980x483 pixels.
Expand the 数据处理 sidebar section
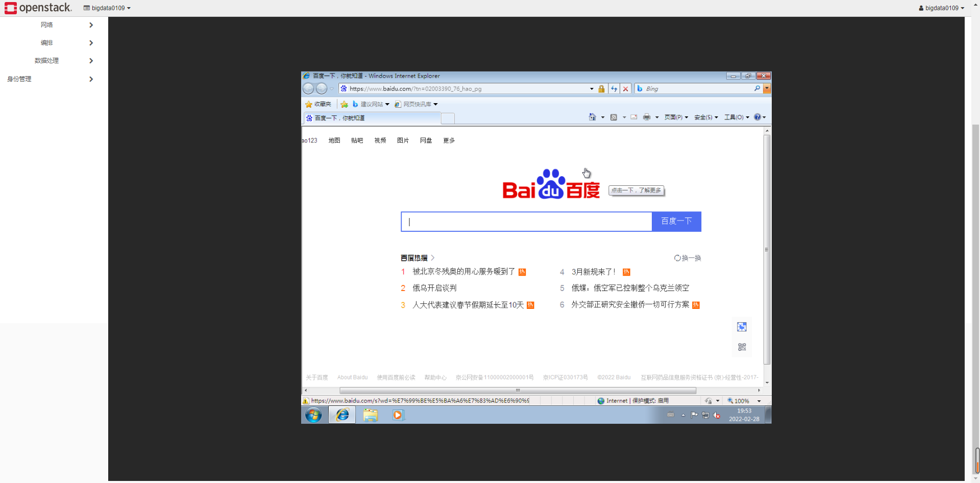pyautogui.click(x=54, y=61)
